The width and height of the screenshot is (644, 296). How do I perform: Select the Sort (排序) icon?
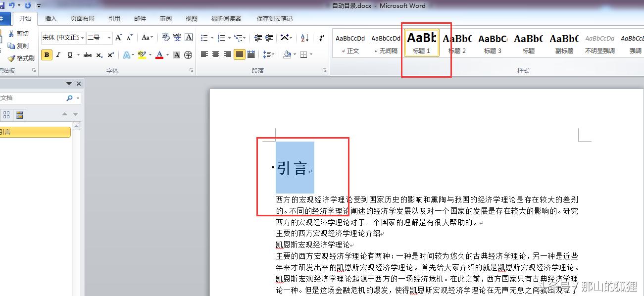304,38
